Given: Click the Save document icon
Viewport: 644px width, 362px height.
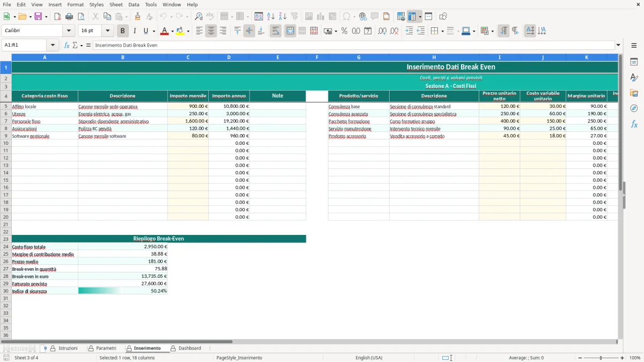Looking at the screenshot, I should 38,17.
